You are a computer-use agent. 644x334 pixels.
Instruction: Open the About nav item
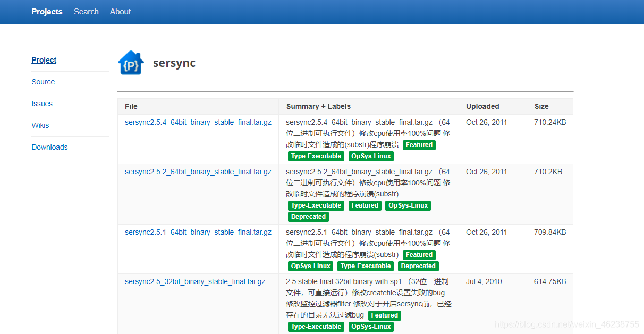[x=120, y=12]
